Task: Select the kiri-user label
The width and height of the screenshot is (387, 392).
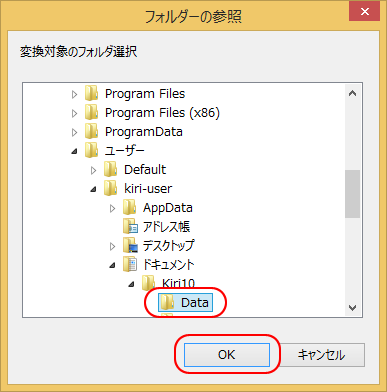Action: pyautogui.click(x=148, y=189)
